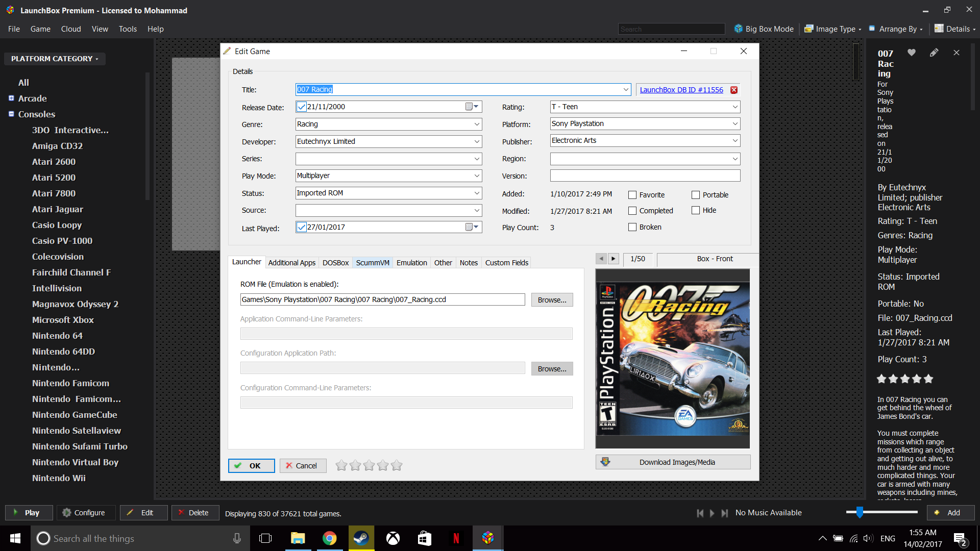Screen dimensions: 980x551
Task: Browse for the ROM file
Action: point(552,300)
